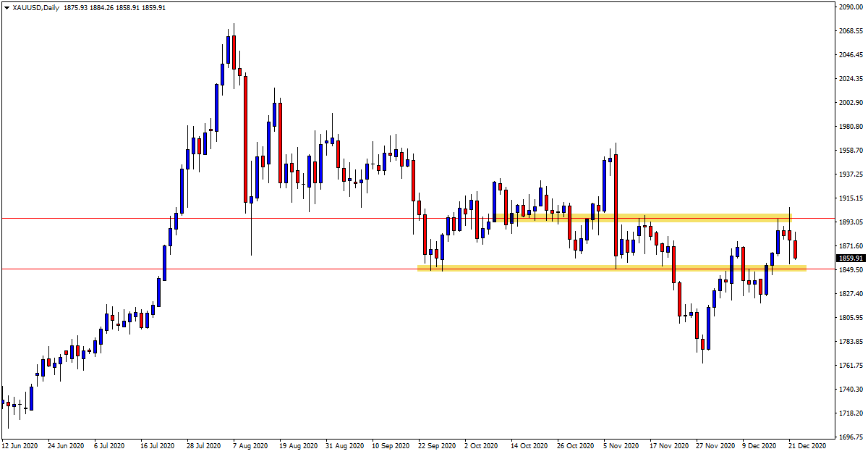
Task: Click the 2090.00 price axis label
Action: click(851, 7)
